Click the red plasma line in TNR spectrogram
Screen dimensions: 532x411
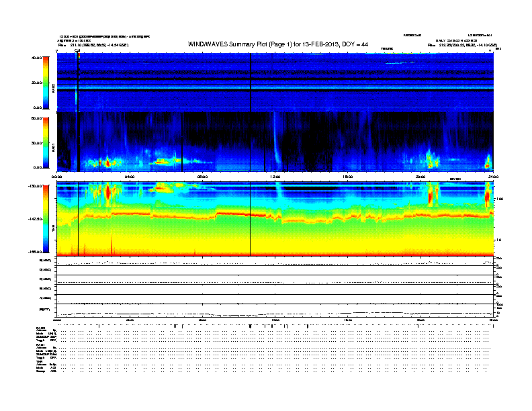(x=275, y=216)
